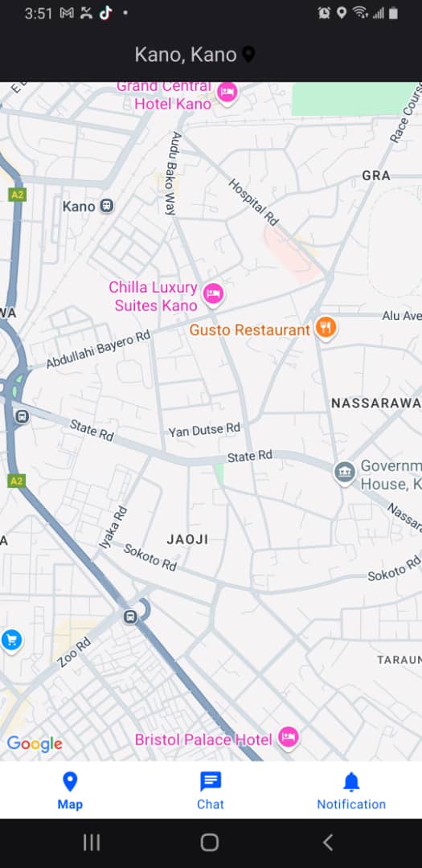Screen dimensions: 422x868
Task: Tap the bus stop icon below the roundabout
Action: (22, 416)
